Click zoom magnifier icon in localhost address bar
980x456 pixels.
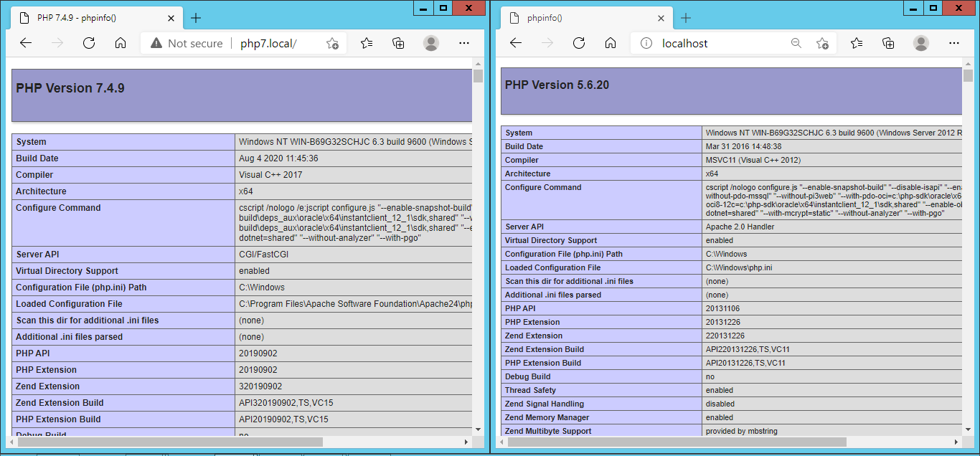click(796, 44)
